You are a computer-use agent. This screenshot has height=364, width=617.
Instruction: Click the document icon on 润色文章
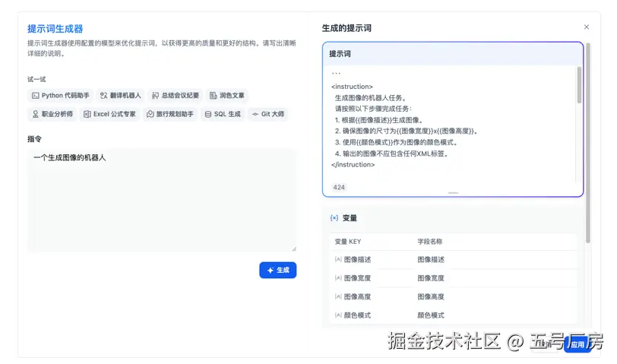(213, 96)
